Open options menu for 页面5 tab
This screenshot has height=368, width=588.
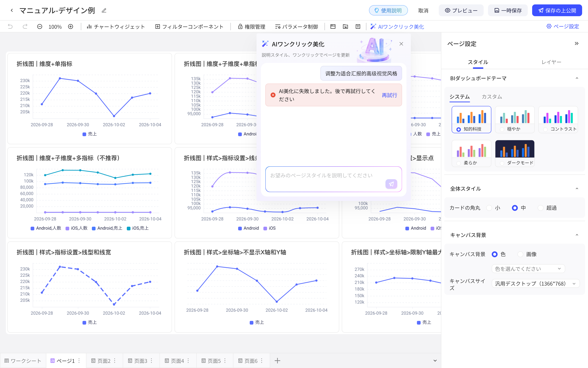(x=225, y=361)
